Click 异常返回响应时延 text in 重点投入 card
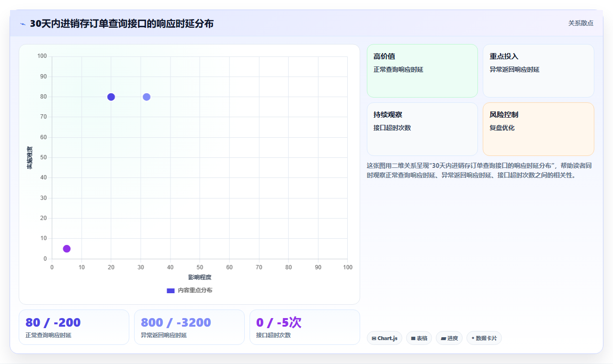613x364 pixels. (x=514, y=69)
